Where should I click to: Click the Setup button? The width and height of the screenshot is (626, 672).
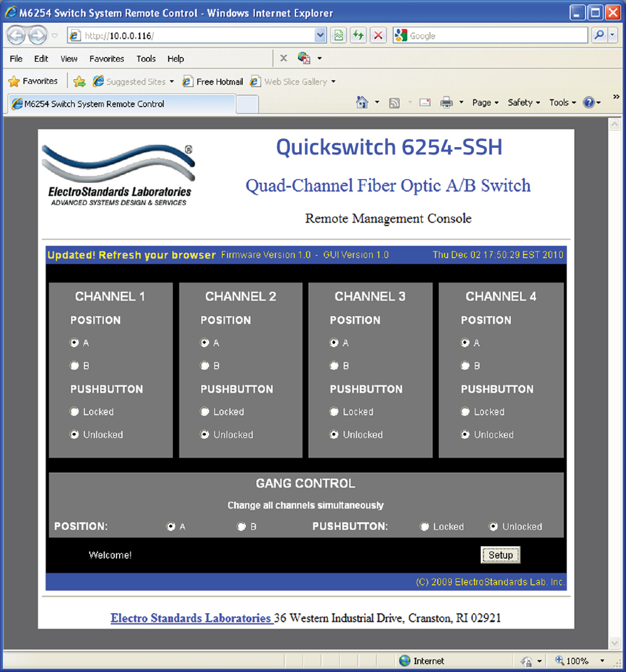click(500, 555)
